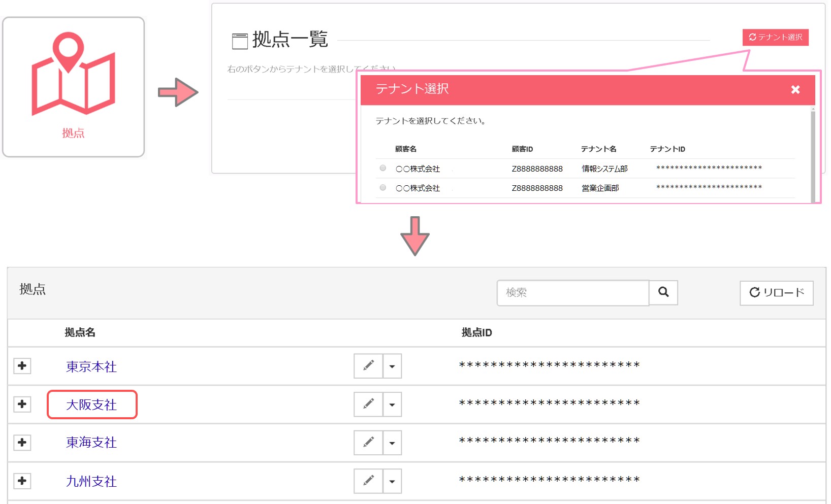The height and width of the screenshot is (504, 831).
Task: Click the テナント選択 button
Action: tap(775, 37)
